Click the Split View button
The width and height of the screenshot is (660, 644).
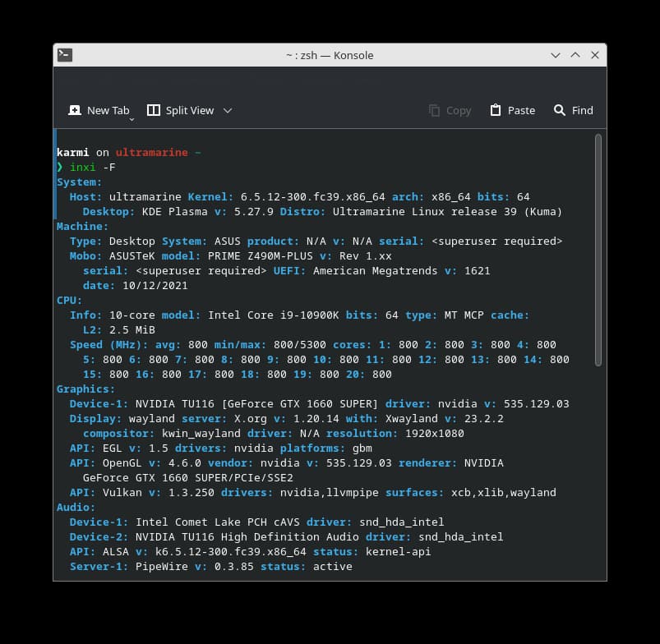[181, 111]
